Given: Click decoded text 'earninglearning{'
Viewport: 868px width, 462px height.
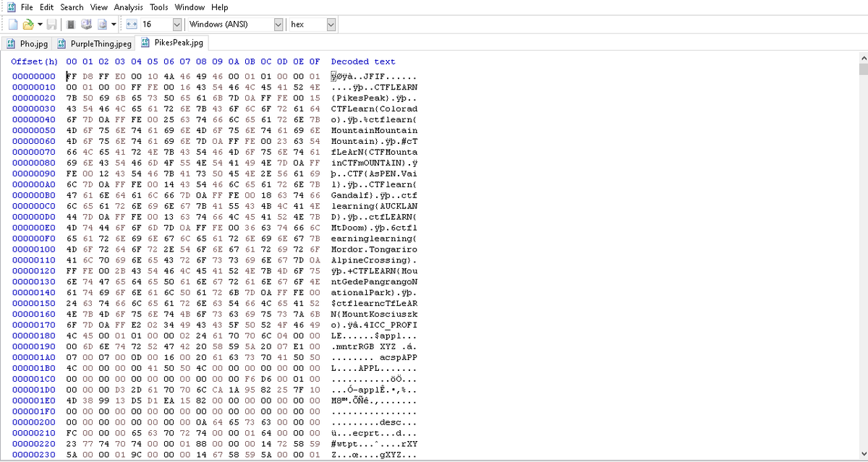Looking at the screenshot, I should click(374, 239).
